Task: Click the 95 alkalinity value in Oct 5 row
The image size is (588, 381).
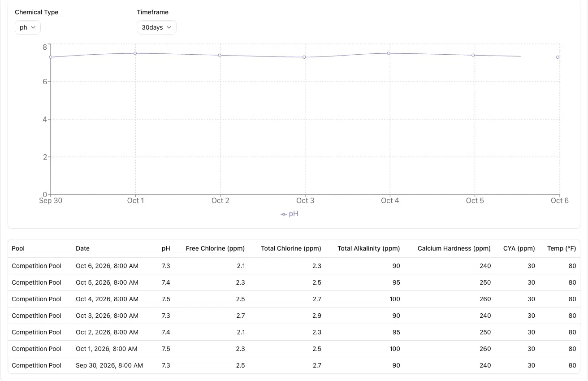Action: point(396,282)
